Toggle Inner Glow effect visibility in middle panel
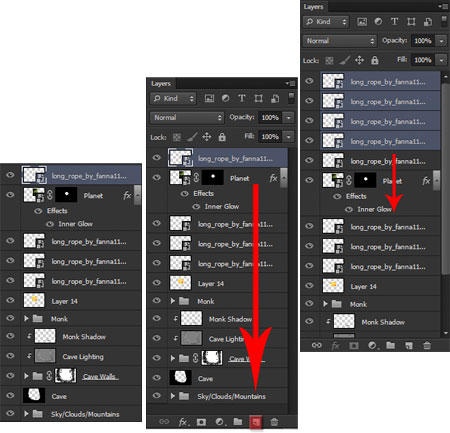The image size is (450, 433). (x=196, y=207)
